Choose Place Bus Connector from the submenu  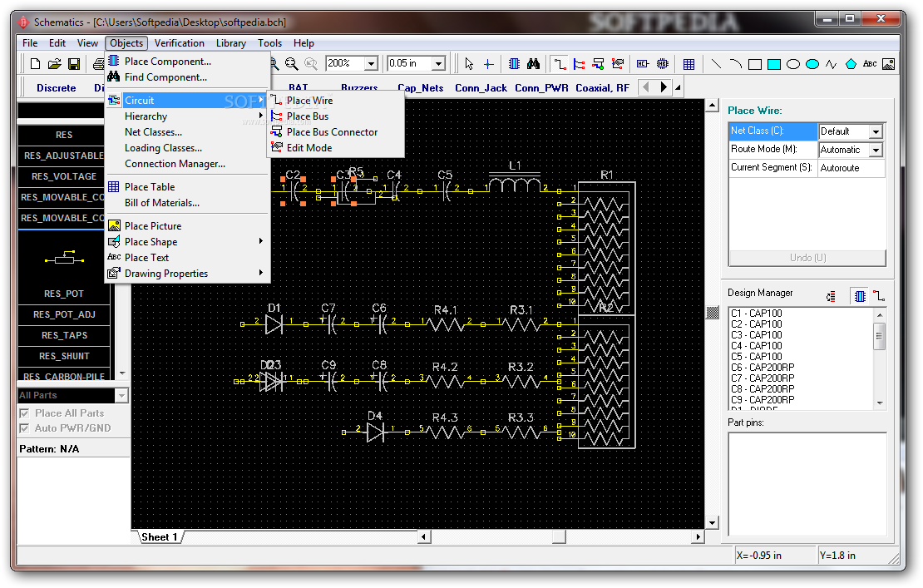[x=336, y=132]
